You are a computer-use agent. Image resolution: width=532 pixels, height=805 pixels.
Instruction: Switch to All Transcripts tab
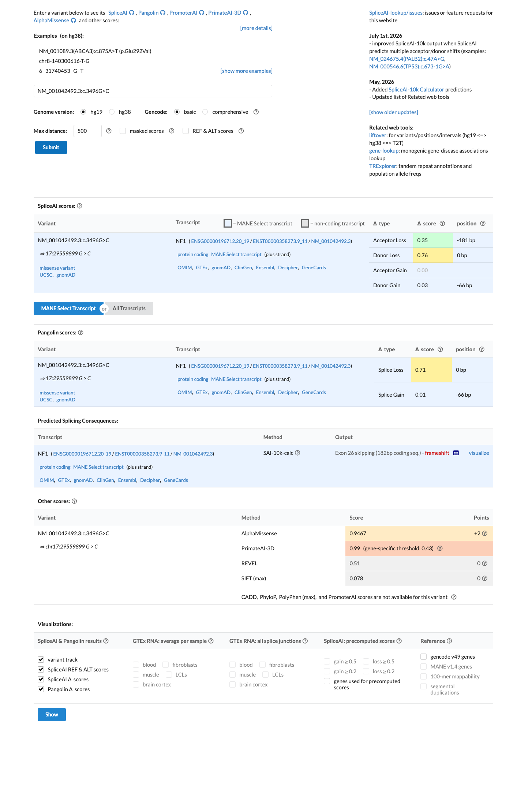tap(129, 308)
